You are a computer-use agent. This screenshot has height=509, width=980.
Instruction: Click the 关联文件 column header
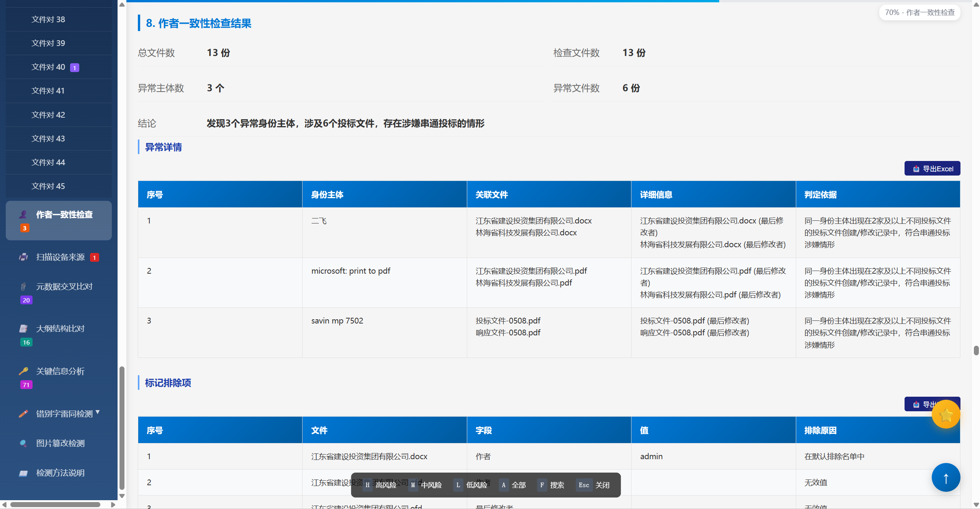[x=549, y=195]
